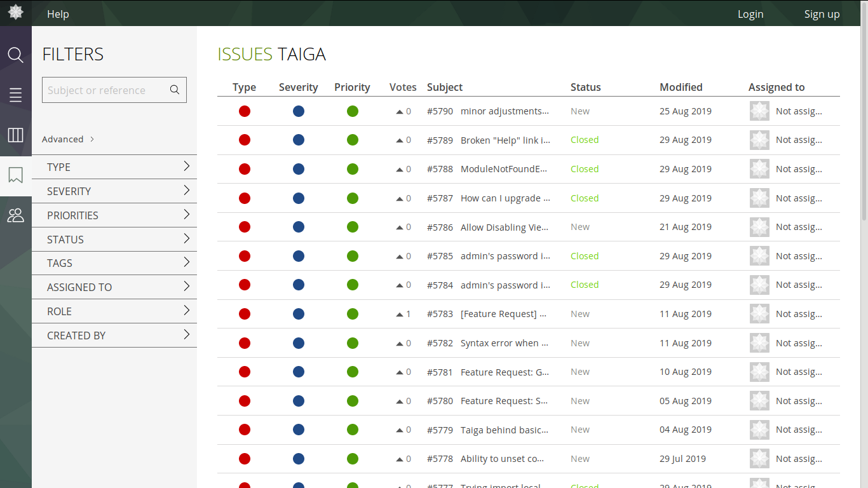Sort issues by Modified column header
This screenshot has width=868, height=488.
pos(681,87)
